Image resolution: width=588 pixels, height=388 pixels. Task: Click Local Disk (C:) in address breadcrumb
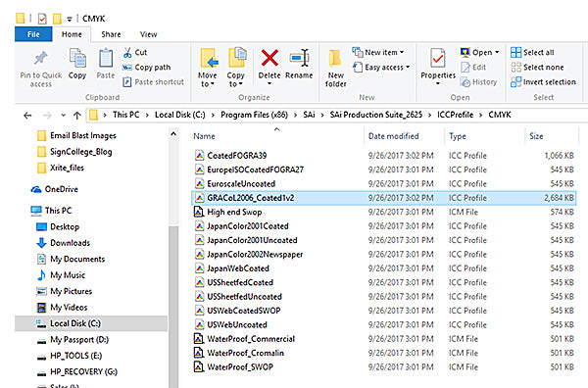tap(180, 115)
